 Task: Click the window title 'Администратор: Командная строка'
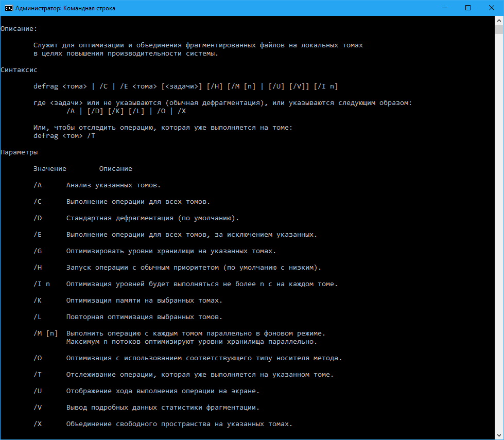coord(65,8)
